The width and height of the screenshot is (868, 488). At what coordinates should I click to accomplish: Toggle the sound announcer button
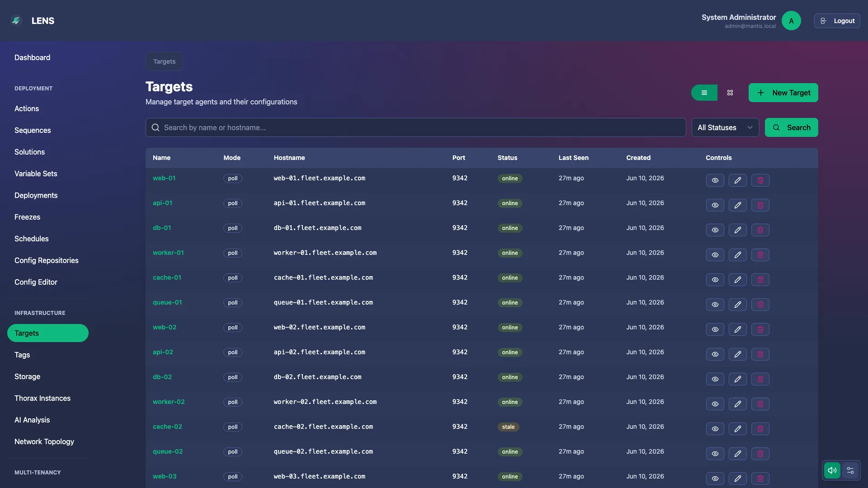(x=832, y=470)
